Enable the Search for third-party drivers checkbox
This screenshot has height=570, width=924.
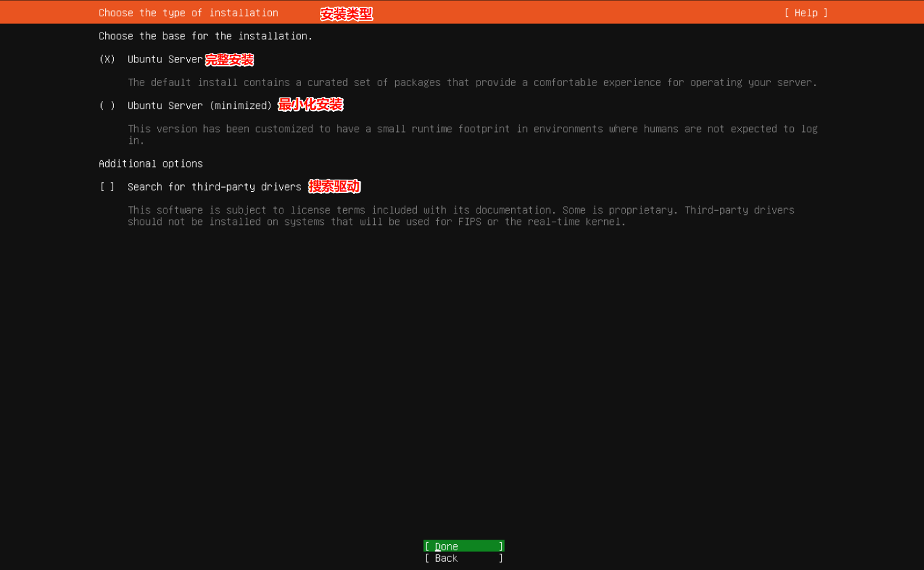(107, 187)
